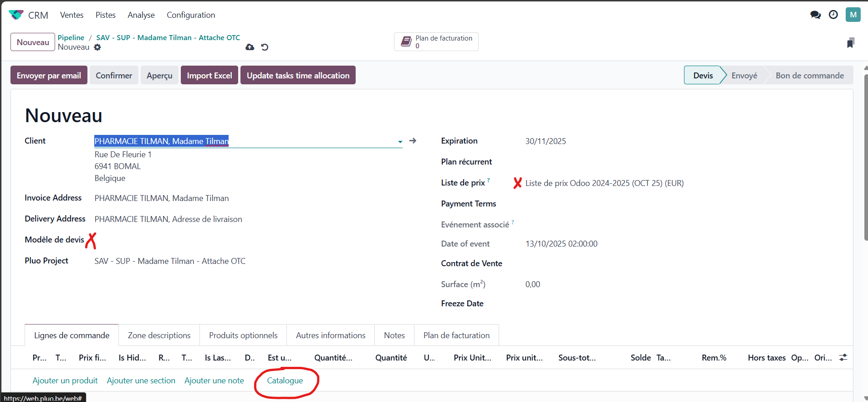Open the user avatar menu
868x402 pixels.
(853, 15)
